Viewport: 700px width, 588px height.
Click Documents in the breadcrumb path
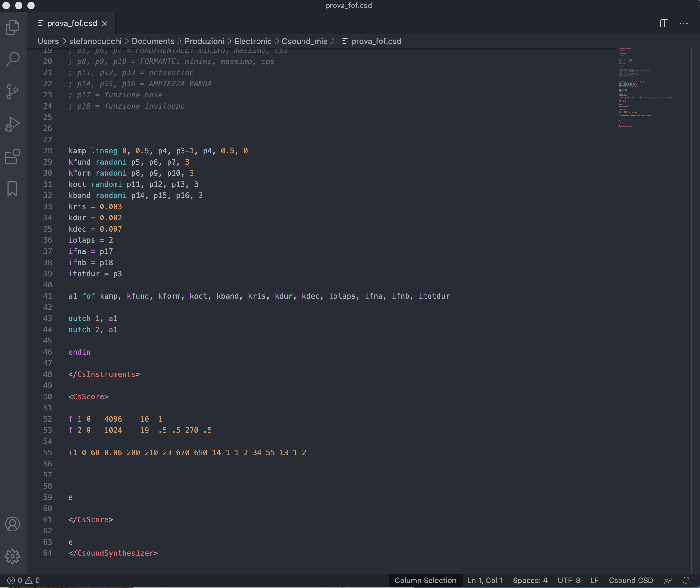(153, 41)
